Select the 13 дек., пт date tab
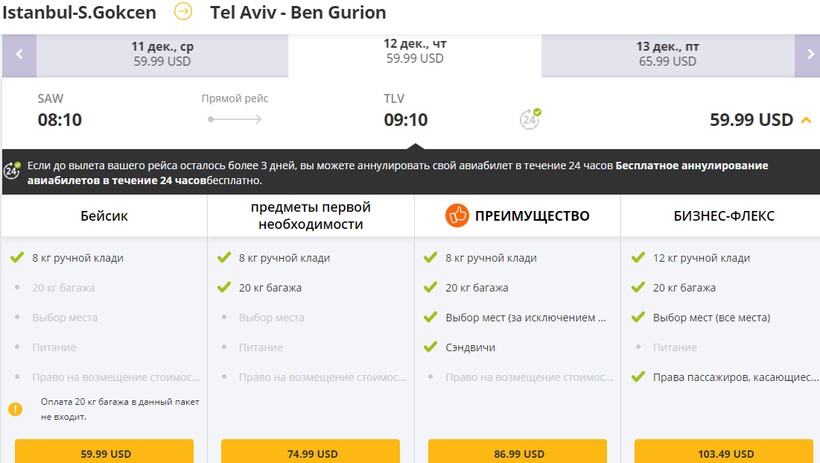This screenshot has width=820, height=463. pos(667,55)
